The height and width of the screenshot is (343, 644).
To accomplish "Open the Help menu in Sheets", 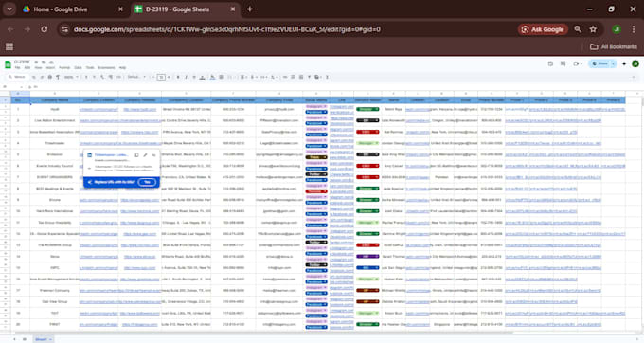I will click(x=122, y=68).
